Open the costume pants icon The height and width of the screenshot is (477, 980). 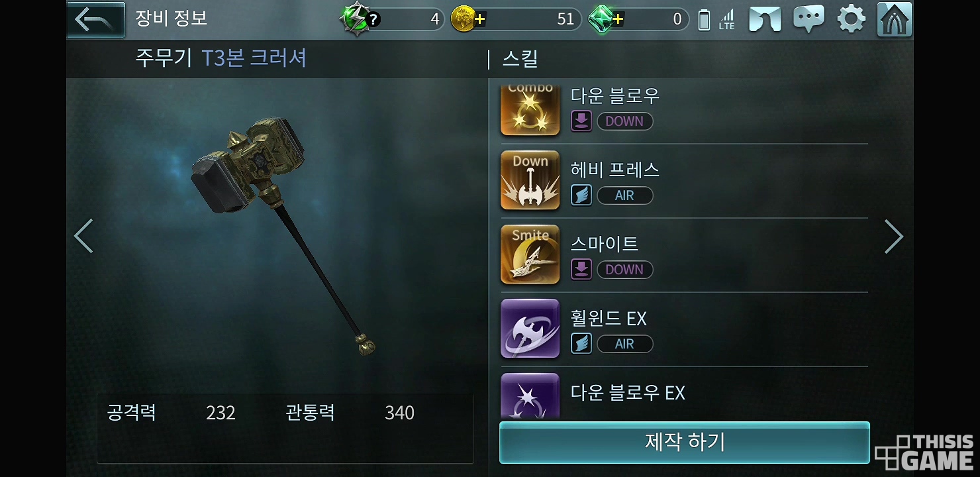[765, 20]
